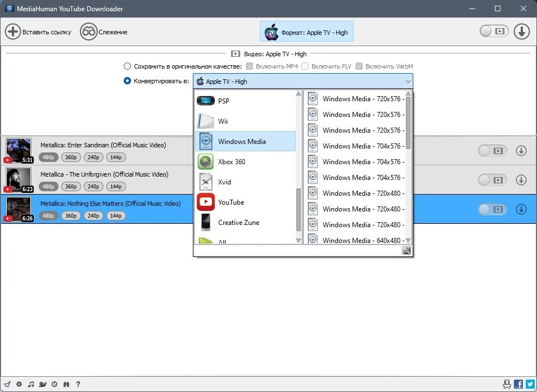Image resolution: width=537 pixels, height=392 pixels.
Task: Select Windows Media 640x480 preset
Action: (x=354, y=240)
